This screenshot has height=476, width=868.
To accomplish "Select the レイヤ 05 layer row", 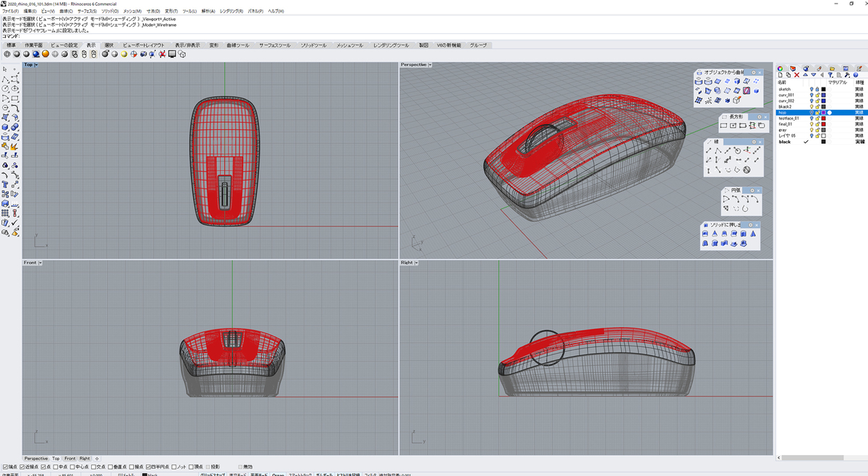I will coord(820,135).
